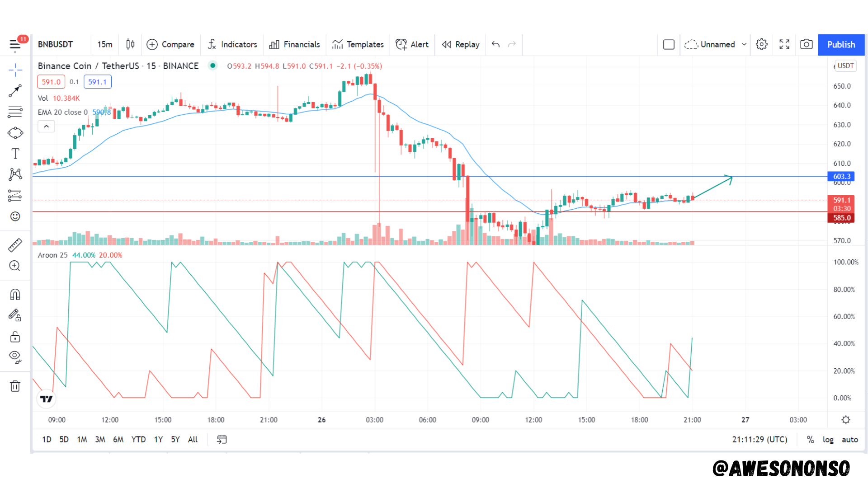Image resolution: width=868 pixels, height=488 pixels.
Task: Toggle magnet mode snapping
Action: [x=15, y=295]
